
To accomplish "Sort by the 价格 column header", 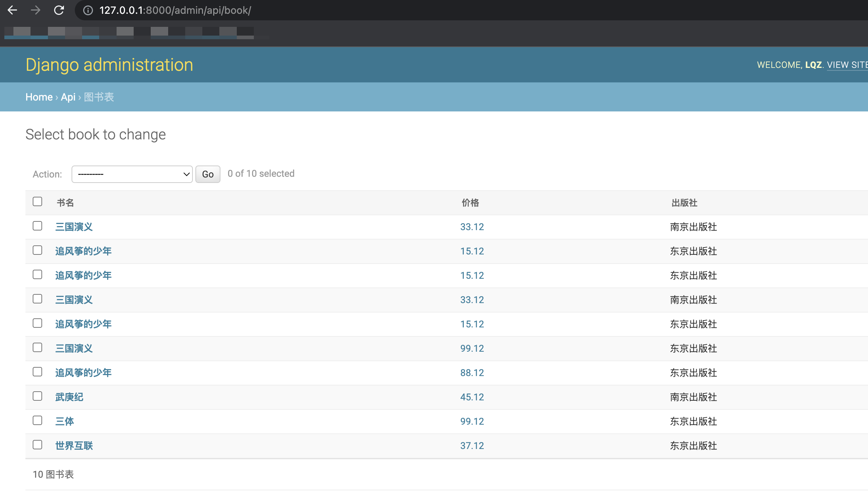I will click(x=470, y=203).
